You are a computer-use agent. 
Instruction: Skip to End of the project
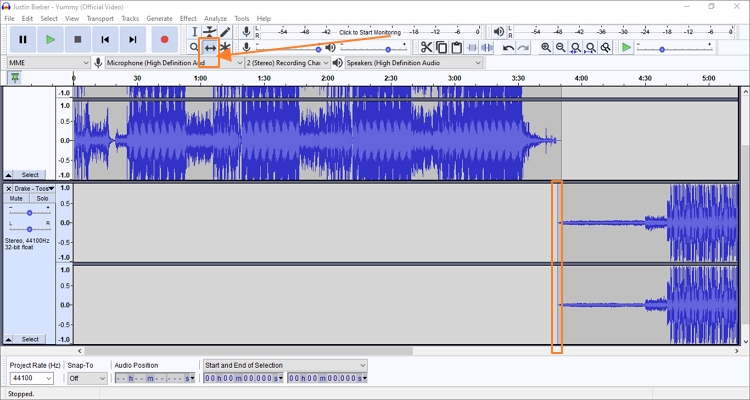(x=132, y=40)
